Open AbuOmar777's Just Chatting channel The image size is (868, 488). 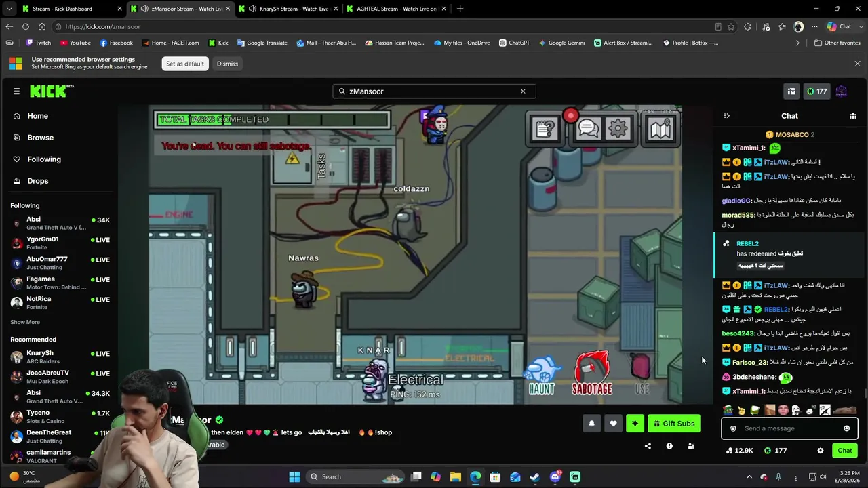pos(60,263)
